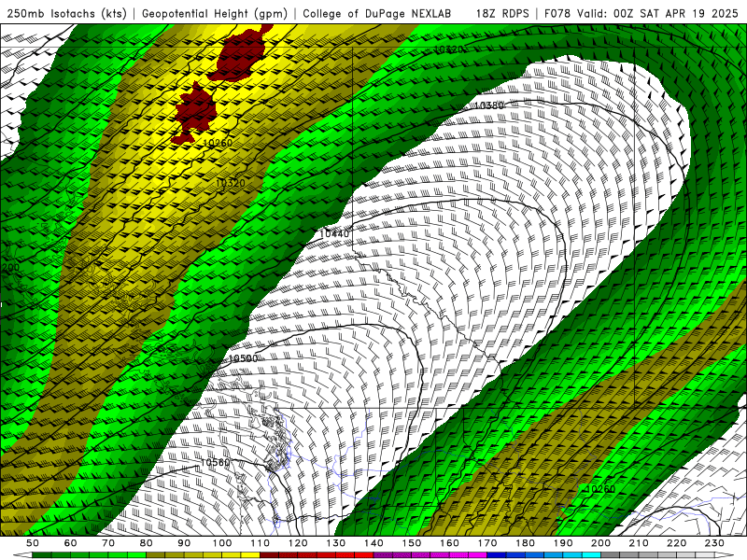Screen dimensions: 747x560
Task: Click the 150 knot colorbar label
Action: point(412,543)
